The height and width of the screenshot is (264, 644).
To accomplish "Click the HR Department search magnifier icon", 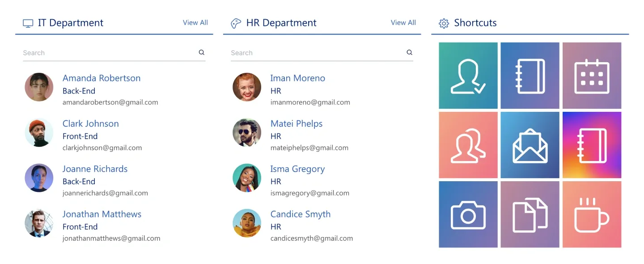I will (x=409, y=52).
